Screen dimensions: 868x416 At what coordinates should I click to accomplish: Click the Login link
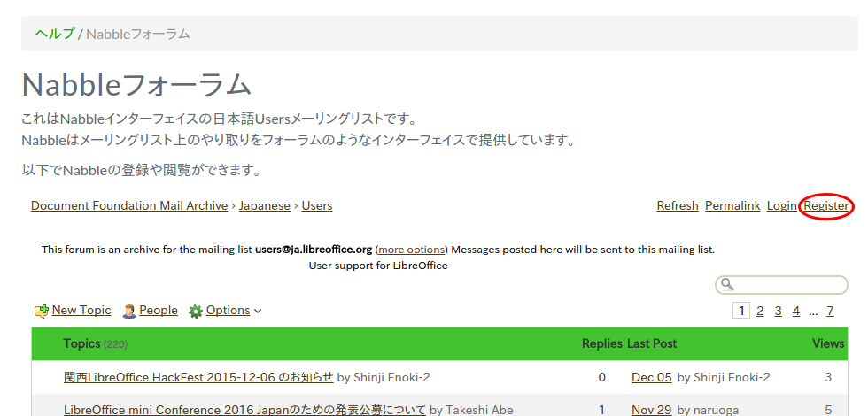781,205
